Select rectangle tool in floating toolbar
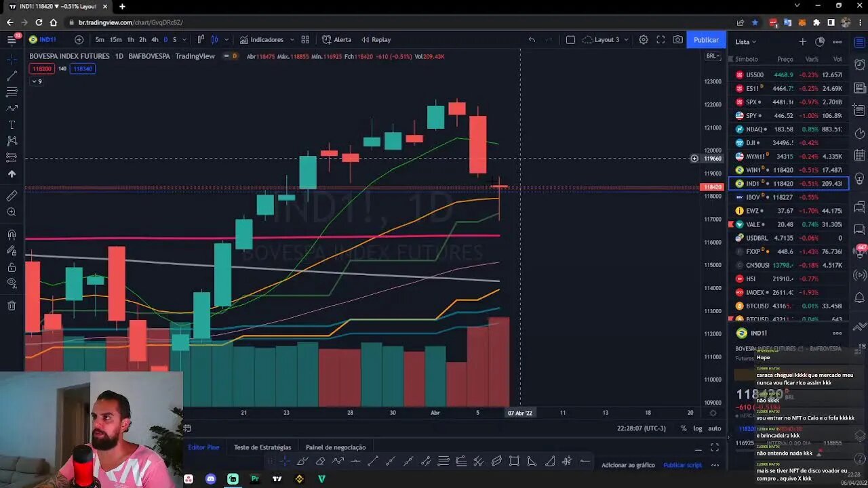The height and width of the screenshot is (488, 868). 514,462
